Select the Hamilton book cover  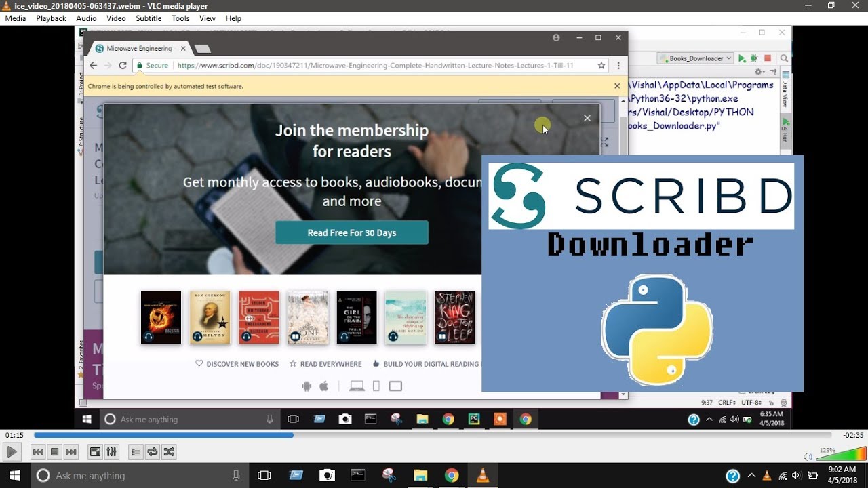[210, 317]
